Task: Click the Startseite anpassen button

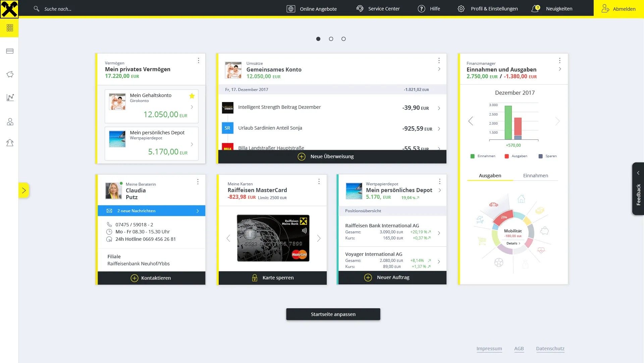Action: pyautogui.click(x=333, y=314)
